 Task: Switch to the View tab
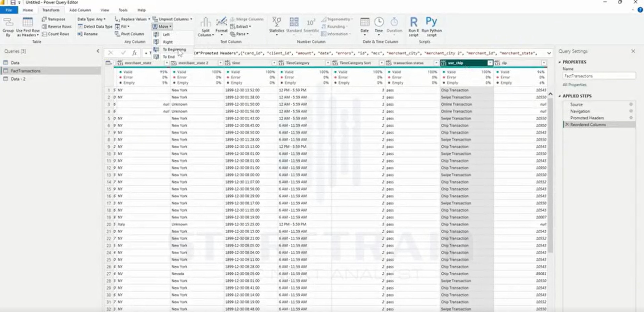click(x=105, y=10)
